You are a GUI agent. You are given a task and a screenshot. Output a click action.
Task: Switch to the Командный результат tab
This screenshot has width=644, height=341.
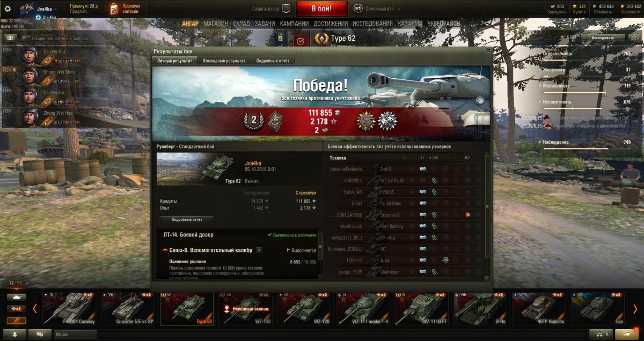click(x=224, y=61)
